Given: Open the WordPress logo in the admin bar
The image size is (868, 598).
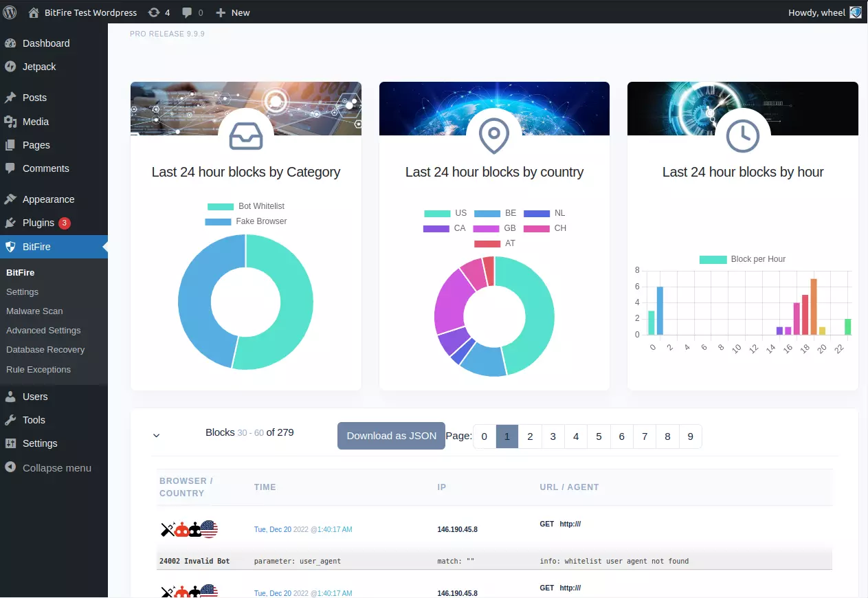Looking at the screenshot, I should click(x=10, y=12).
